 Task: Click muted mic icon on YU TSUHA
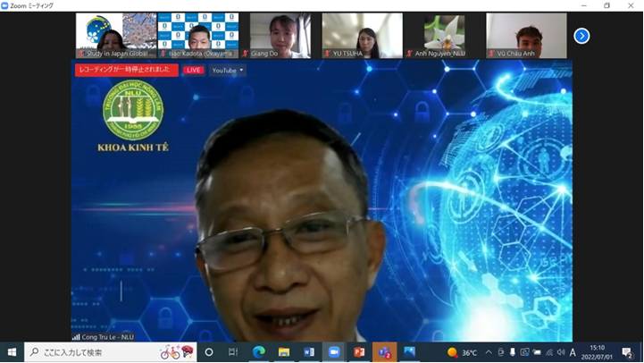tap(327, 54)
